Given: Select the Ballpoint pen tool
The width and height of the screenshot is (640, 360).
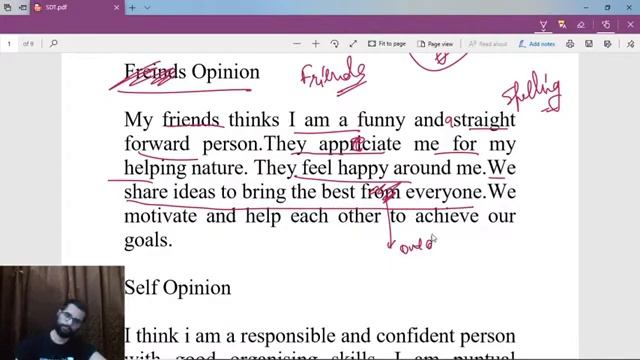Looking at the screenshot, I should pos(543,25).
